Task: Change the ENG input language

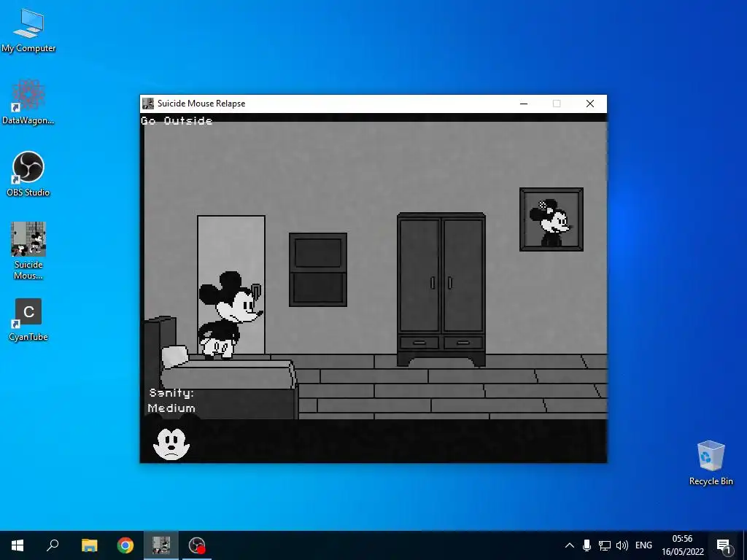Action: [x=643, y=545]
